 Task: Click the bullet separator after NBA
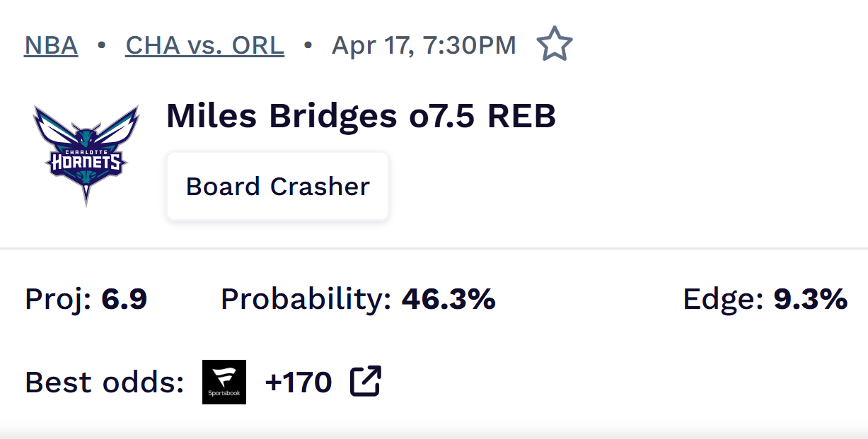101,45
